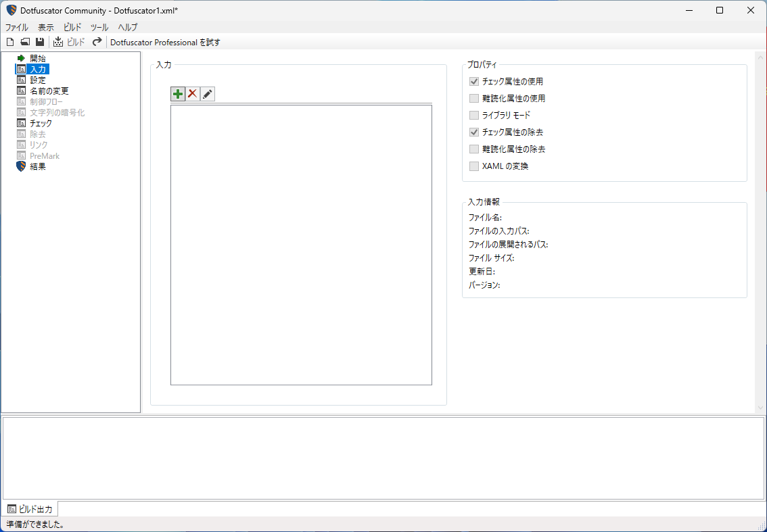
Task: Click the 更新日: label
Action: point(482,271)
